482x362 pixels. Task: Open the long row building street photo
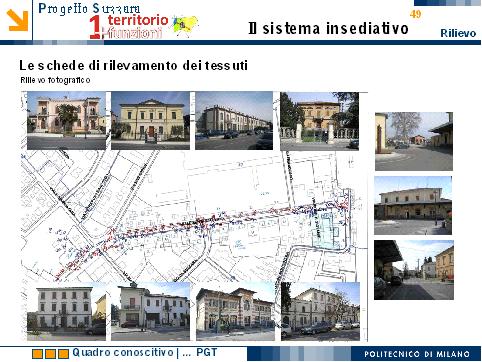pos(234,121)
